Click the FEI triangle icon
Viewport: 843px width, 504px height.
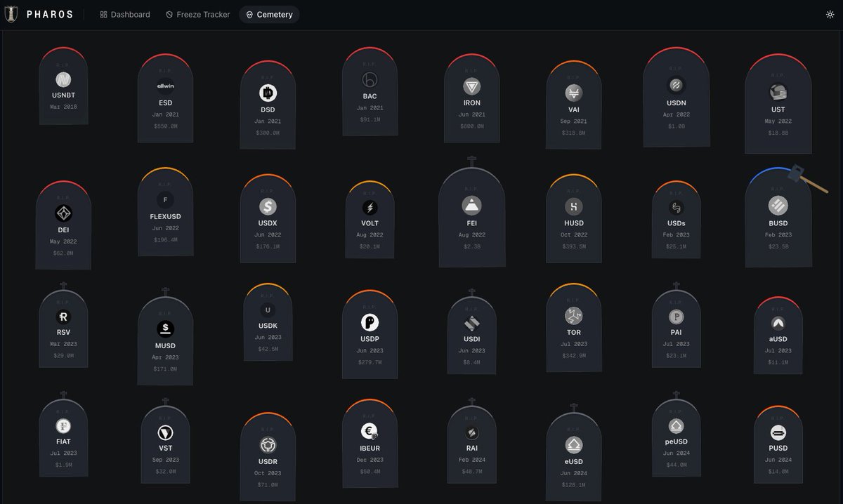pos(471,206)
